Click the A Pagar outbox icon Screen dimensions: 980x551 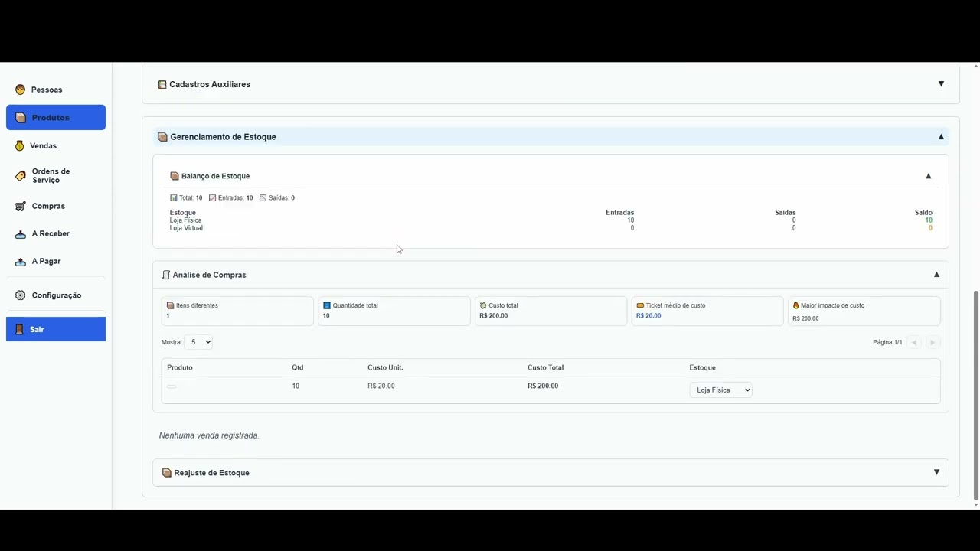(x=21, y=261)
